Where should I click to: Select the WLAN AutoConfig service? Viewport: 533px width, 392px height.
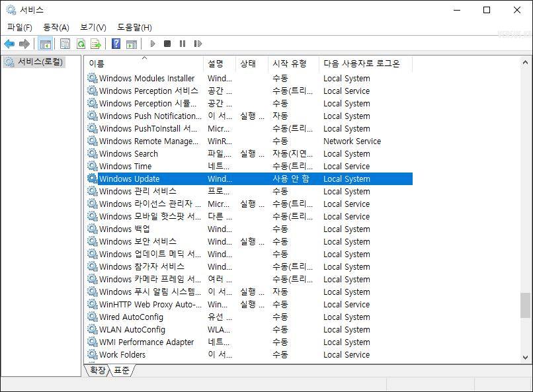(x=249, y=329)
